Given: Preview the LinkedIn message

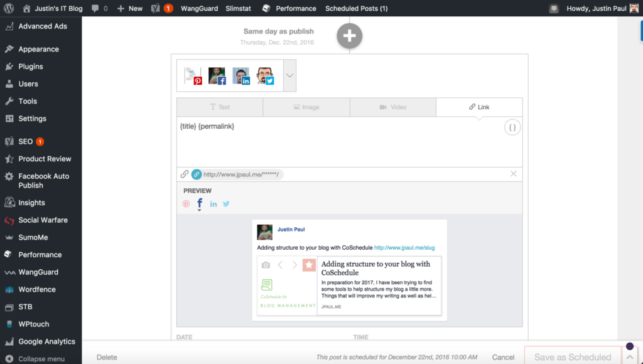Looking at the screenshot, I should [213, 204].
